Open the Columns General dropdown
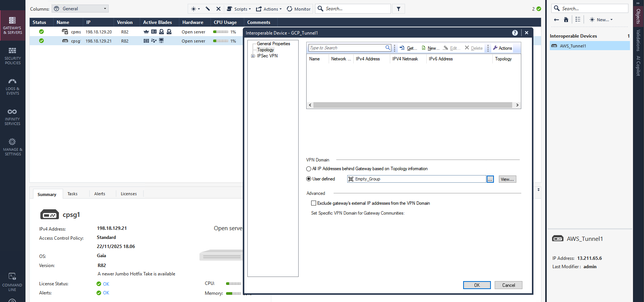644x302 pixels. (80, 9)
